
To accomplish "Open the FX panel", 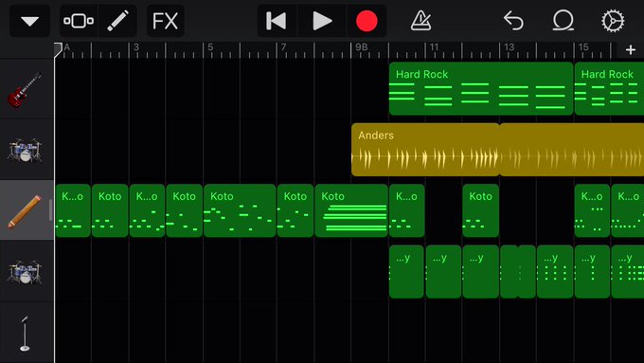I will (x=165, y=21).
